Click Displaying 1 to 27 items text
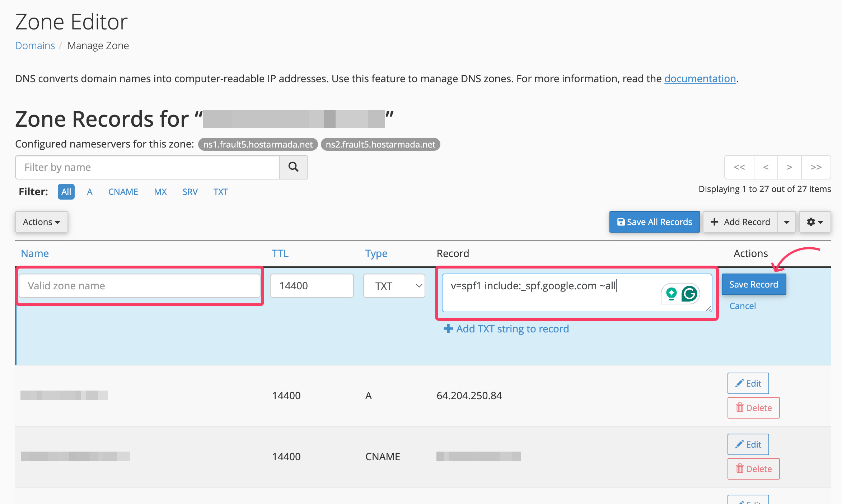Image resolution: width=842 pixels, height=504 pixels. [x=764, y=189]
